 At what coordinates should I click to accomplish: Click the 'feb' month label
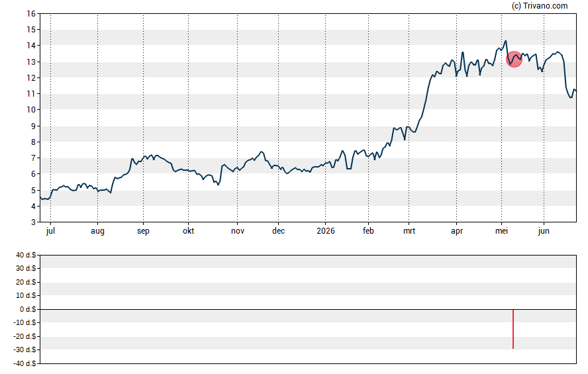click(368, 231)
